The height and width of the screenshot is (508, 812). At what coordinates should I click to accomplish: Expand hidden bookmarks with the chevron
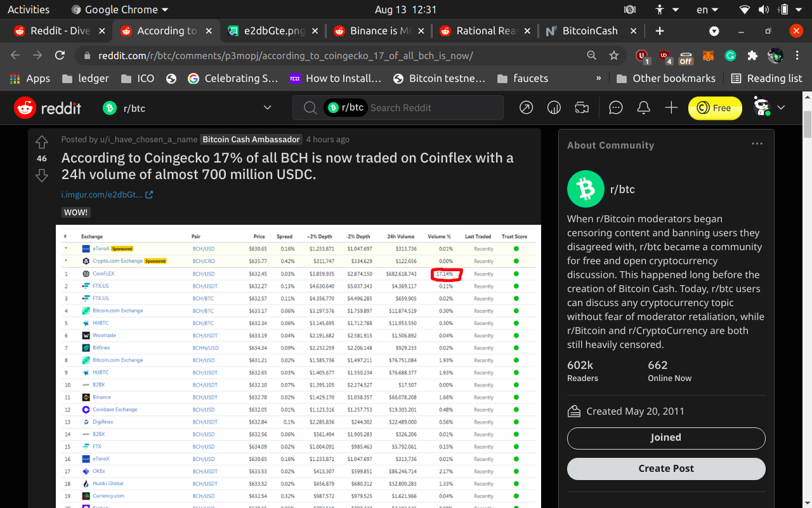598,78
